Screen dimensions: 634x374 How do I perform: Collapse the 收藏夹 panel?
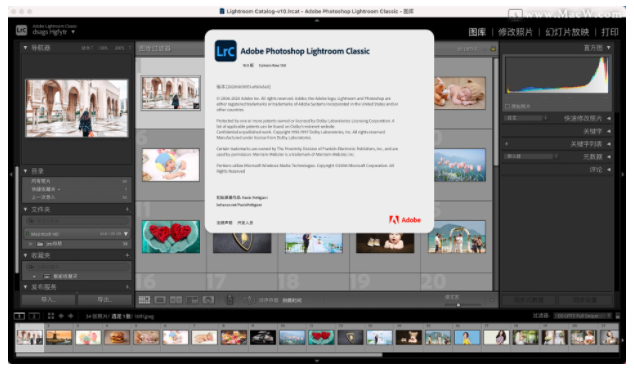point(25,255)
